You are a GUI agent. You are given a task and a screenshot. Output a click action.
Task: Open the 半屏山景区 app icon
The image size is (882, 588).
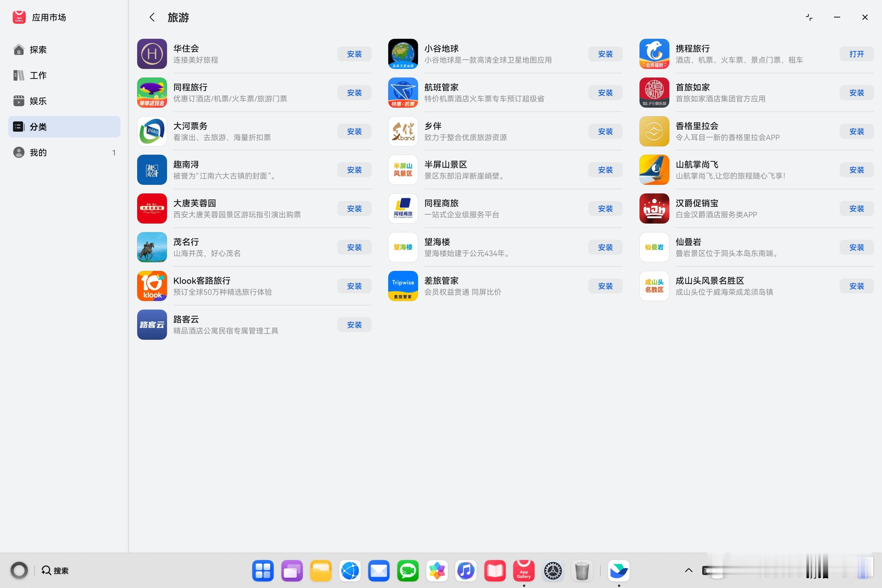[403, 170]
